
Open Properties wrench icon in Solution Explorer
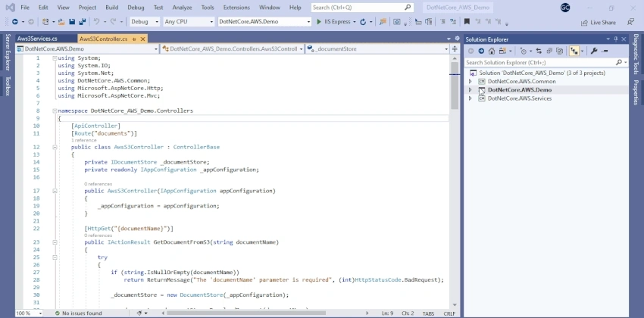tap(594, 51)
